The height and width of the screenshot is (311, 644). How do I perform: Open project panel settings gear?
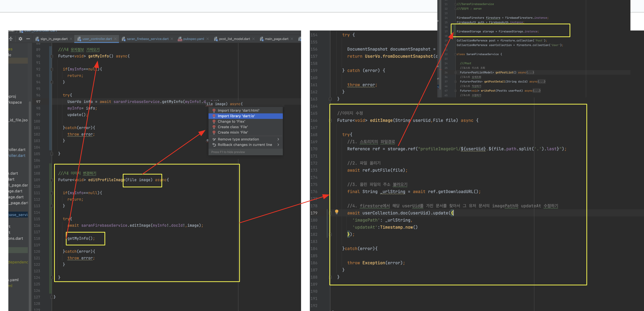(20, 39)
